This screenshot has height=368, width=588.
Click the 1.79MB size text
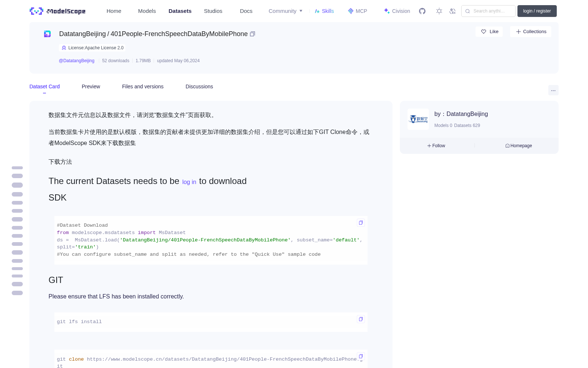pyautogui.click(x=143, y=61)
